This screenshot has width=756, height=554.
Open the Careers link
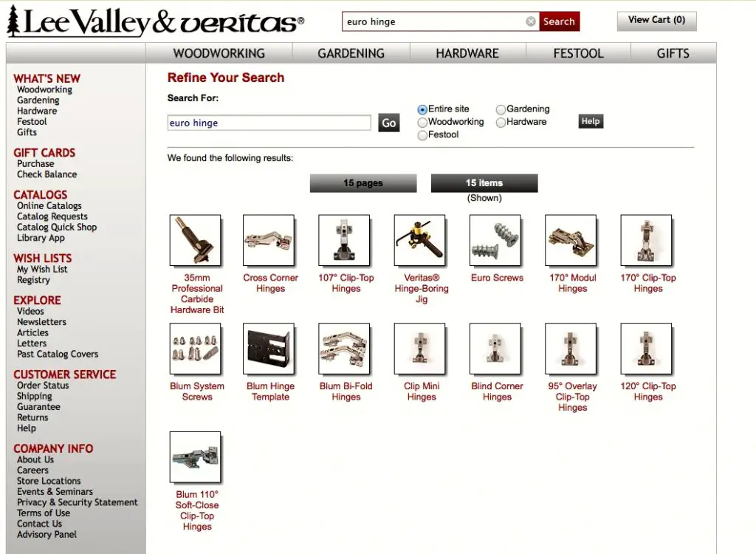[32, 470]
